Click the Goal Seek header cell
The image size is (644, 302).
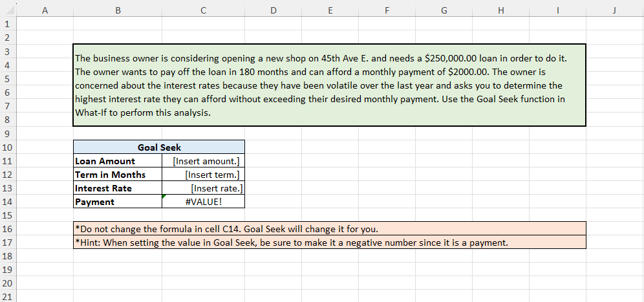click(x=159, y=147)
